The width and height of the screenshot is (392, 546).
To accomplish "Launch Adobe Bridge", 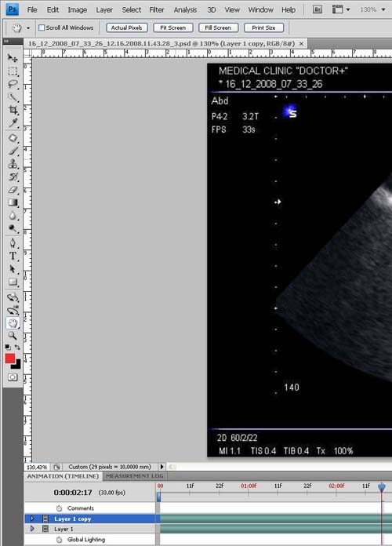I will (x=318, y=9).
